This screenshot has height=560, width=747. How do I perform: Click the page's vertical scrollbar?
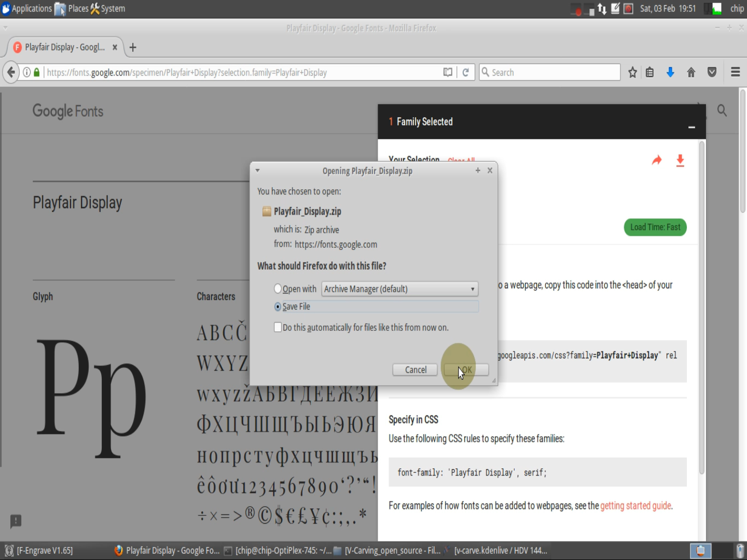click(743, 150)
